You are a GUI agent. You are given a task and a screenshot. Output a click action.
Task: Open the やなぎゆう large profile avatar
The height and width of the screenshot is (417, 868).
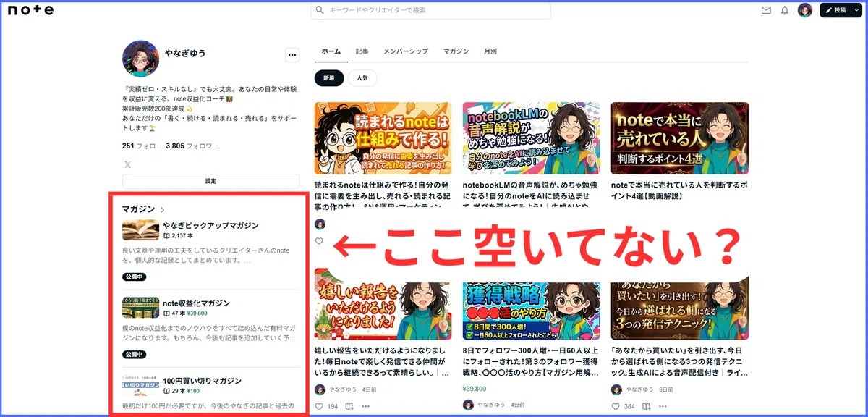(x=141, y=59)
